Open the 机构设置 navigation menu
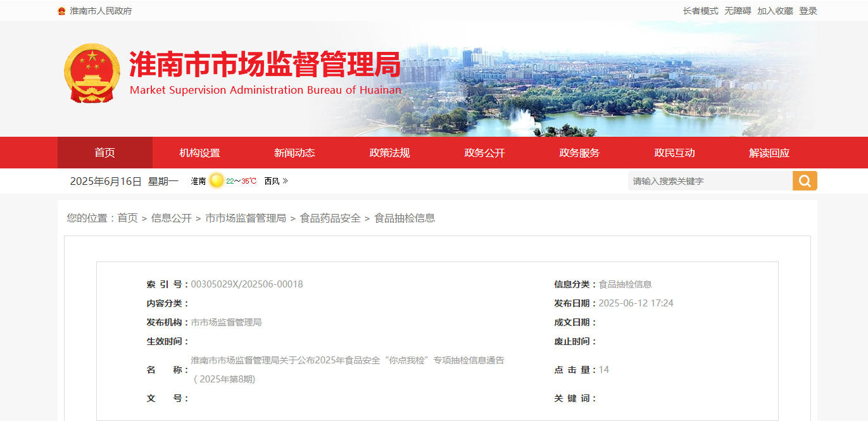 tap(199, 153)
